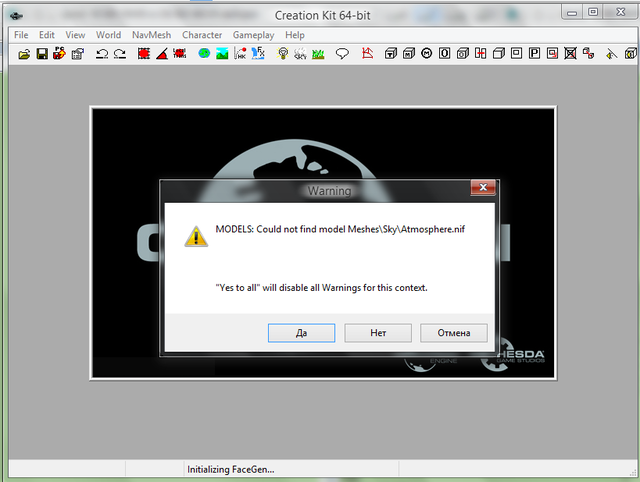
Task: Click the globe world icon in toolbar
Action: (204, 53)
